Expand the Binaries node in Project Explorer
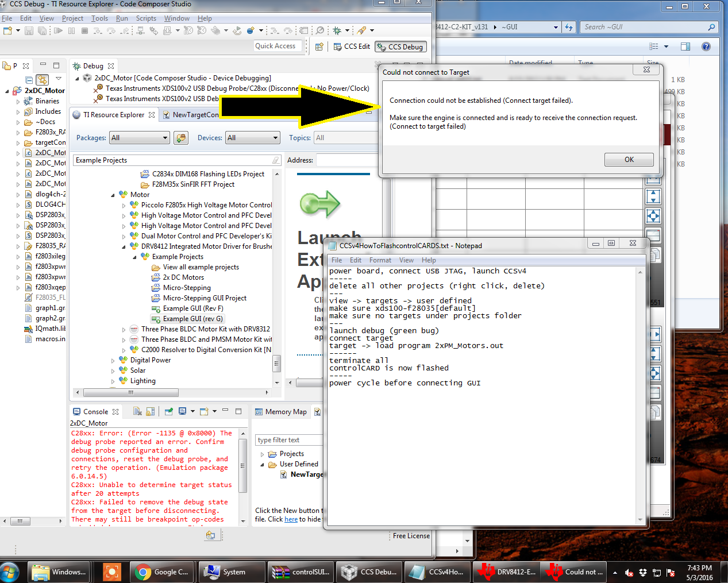Screen dimensions: 728x583 coord(18,101)
